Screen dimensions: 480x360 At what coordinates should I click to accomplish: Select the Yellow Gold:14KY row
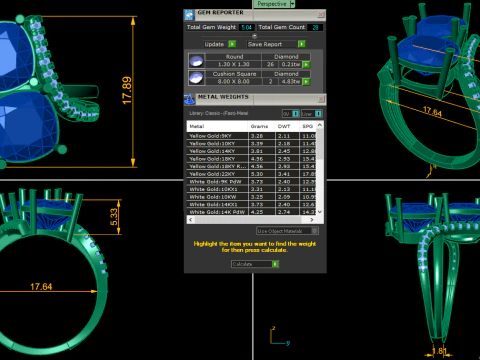pos(251,151)
